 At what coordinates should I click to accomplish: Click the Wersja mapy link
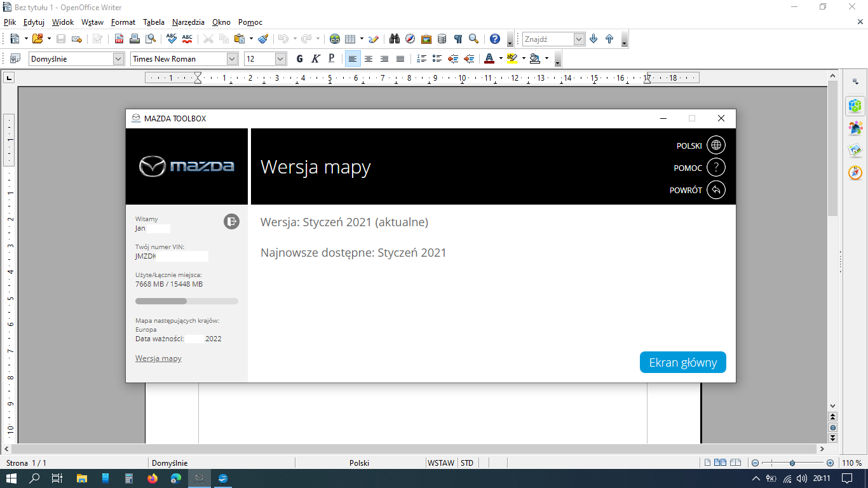click(x=158, y=358)
